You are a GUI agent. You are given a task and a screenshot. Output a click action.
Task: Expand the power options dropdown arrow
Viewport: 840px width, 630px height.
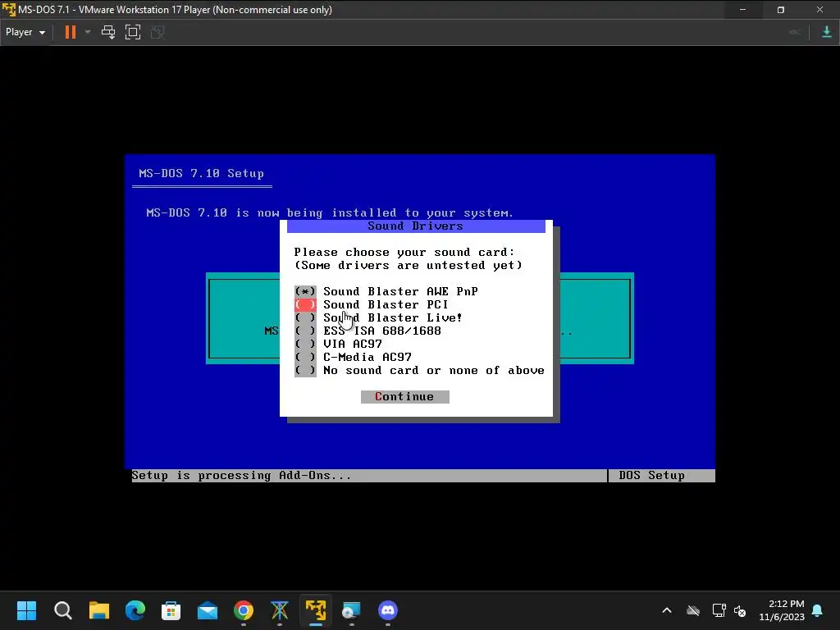coord(88,32)
